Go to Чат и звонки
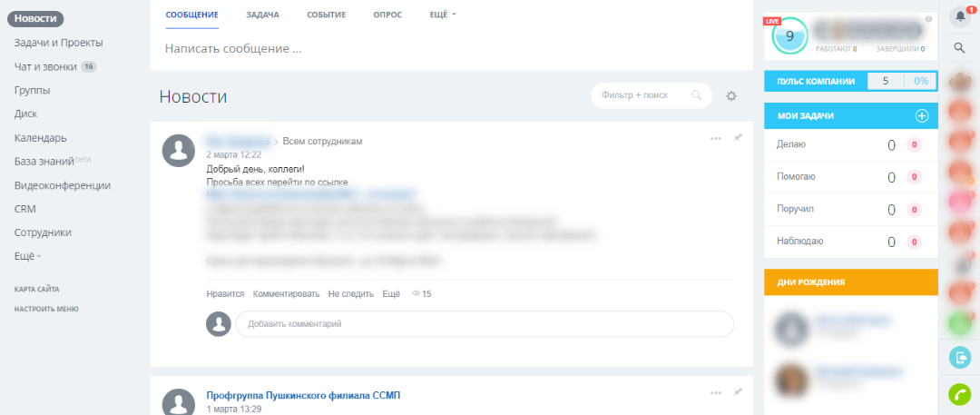 tap(45, 66)
